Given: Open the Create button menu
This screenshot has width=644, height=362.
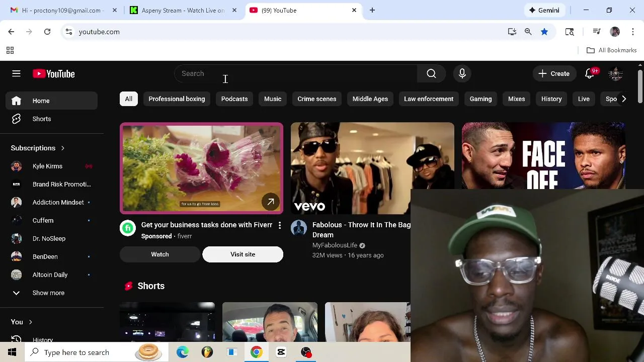Looking at the screenshot, I should pos(554,73).
